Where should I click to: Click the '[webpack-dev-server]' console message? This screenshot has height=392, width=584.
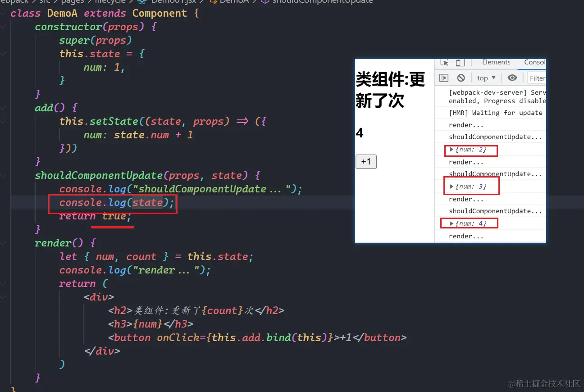tap(497, 96)
